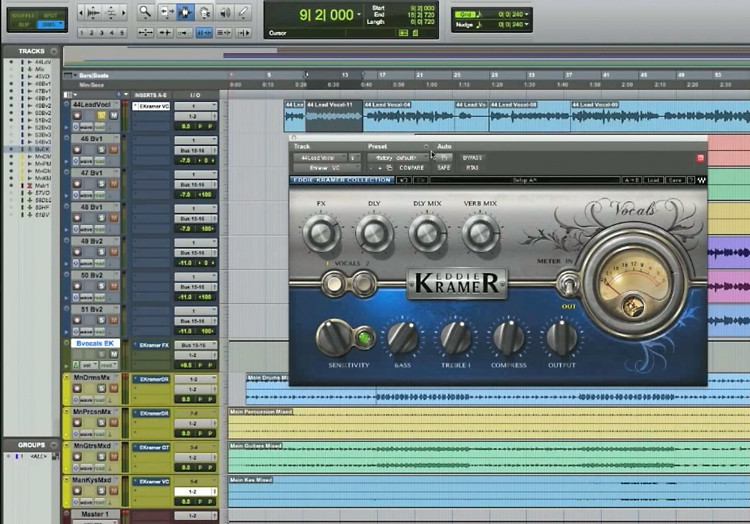Open Tracks list options menu

54,51
